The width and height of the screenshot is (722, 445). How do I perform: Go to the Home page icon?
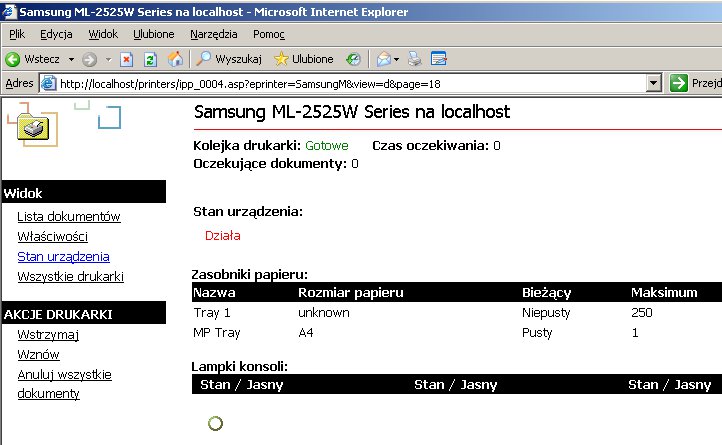pyautogui.click(x=175, y=59)
